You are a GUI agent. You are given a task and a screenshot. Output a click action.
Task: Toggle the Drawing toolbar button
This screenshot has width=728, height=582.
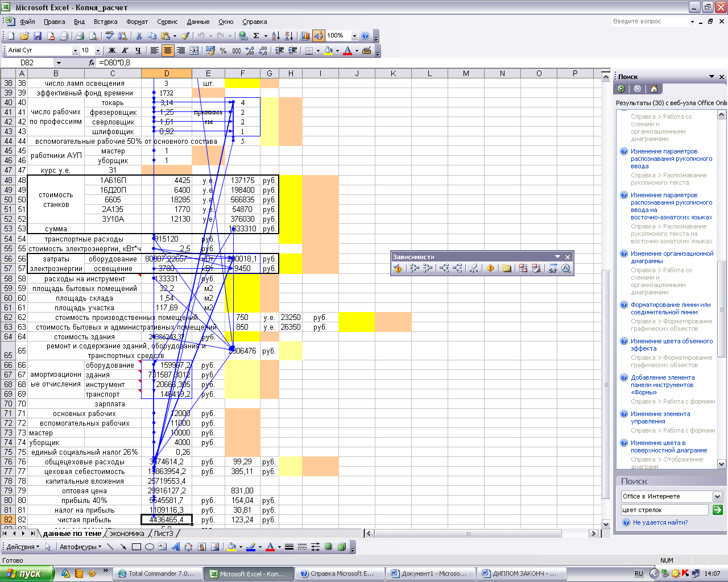point(318,36)
